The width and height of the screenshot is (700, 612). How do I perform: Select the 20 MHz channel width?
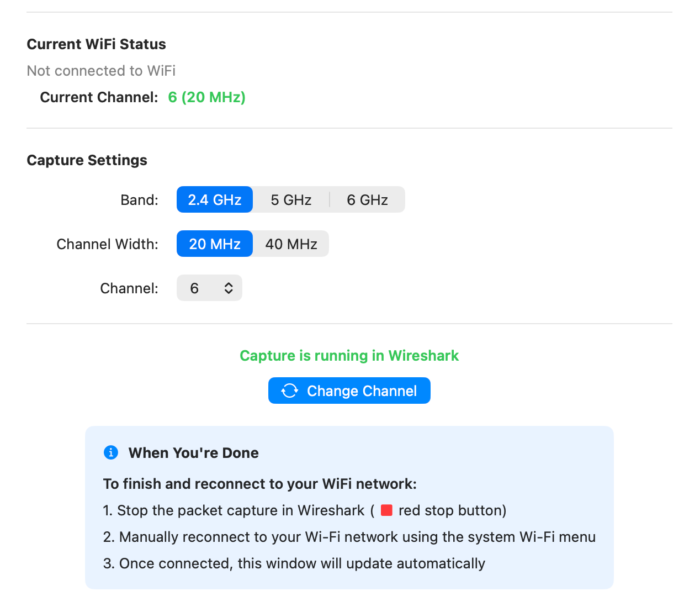215,244
